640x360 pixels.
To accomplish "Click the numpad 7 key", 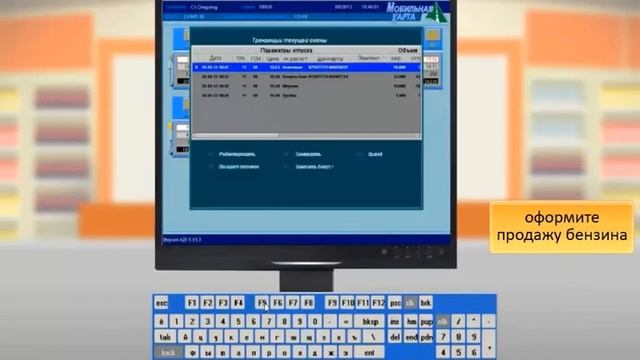I will [x=443, y=337].
